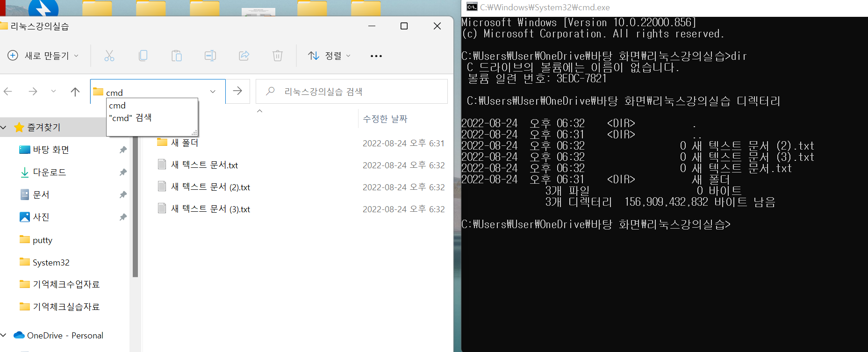Close the 리눅스강의실습 Explorer window
The image size is (868, 352).
[437, 26]
